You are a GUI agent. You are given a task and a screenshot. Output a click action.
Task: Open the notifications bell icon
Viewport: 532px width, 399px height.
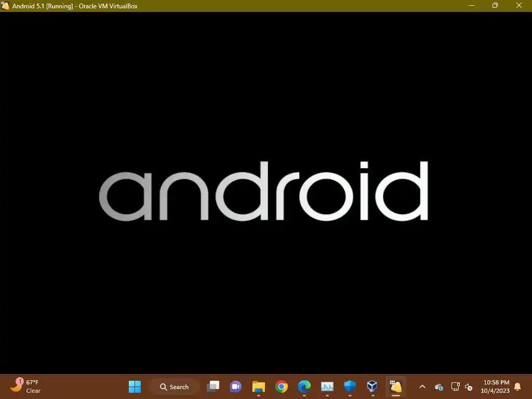(x=517, y=387)
